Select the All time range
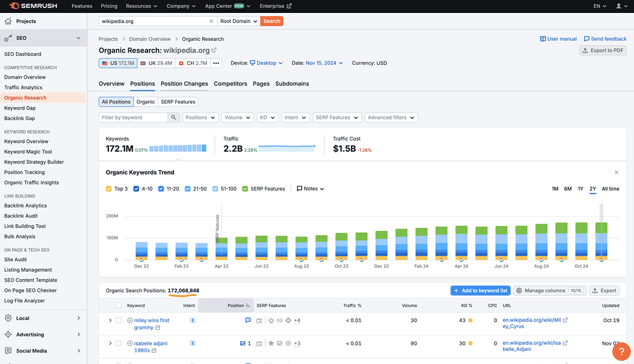 (610, 189)
